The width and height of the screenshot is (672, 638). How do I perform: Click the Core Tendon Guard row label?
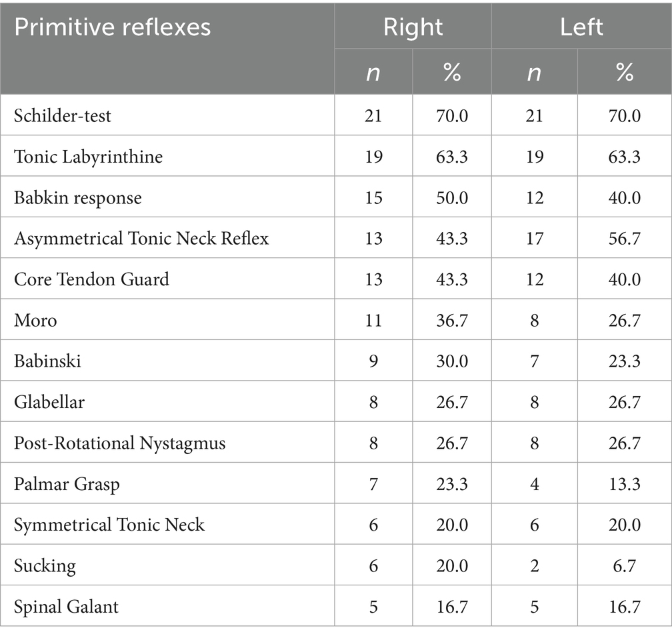click(91, 279)
